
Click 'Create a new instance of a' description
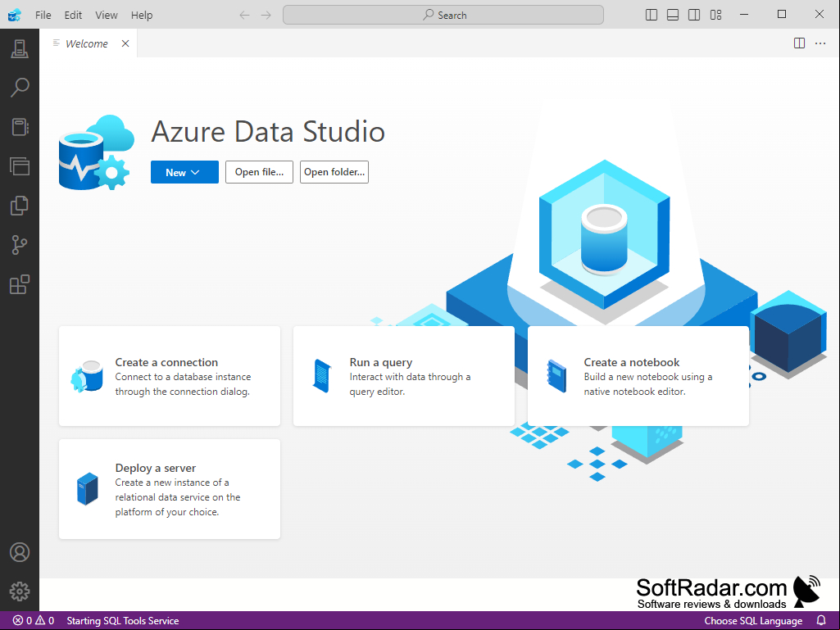(x=172, y=483)
